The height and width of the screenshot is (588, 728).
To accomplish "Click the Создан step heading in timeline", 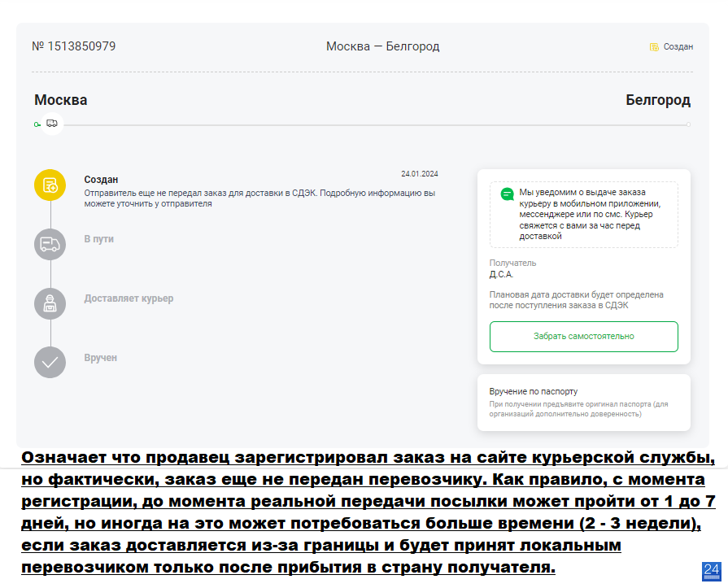I will (101, 180).
